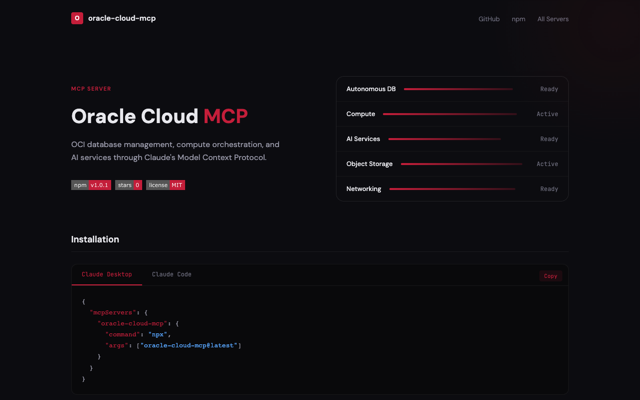Click the MCP SERVER eyebrow label
The width and height of the screenshot is (640, 400).
(x=91, y=89)
